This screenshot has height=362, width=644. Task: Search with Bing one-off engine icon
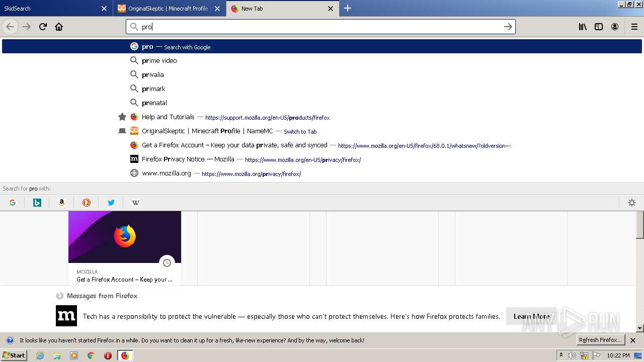[37, 203]
